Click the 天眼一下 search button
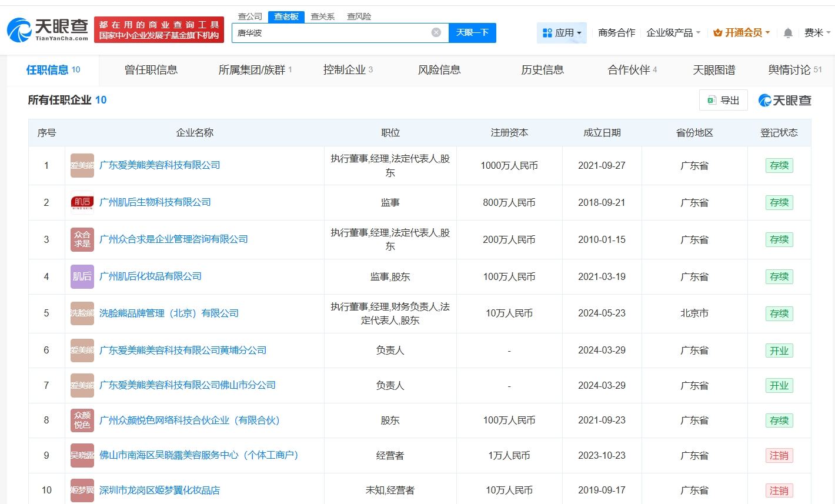Viewport: 835px width, 504px height. tap(472, 32)
